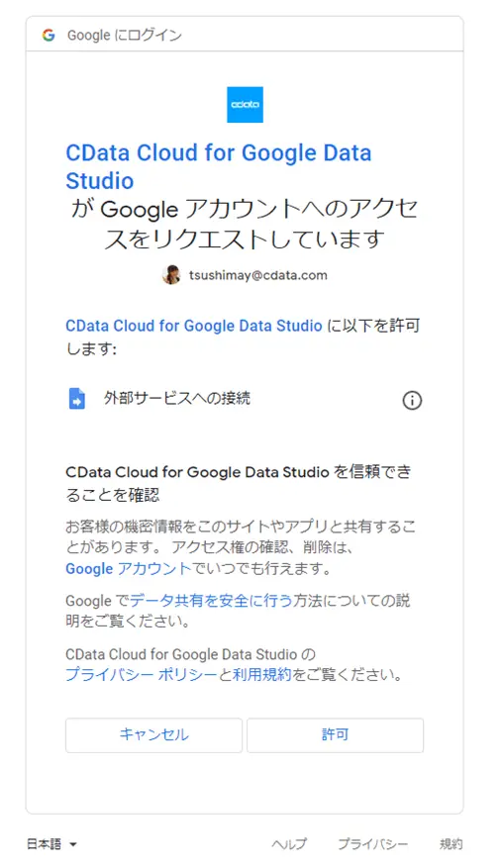Open the 利用規約 link

261,675
